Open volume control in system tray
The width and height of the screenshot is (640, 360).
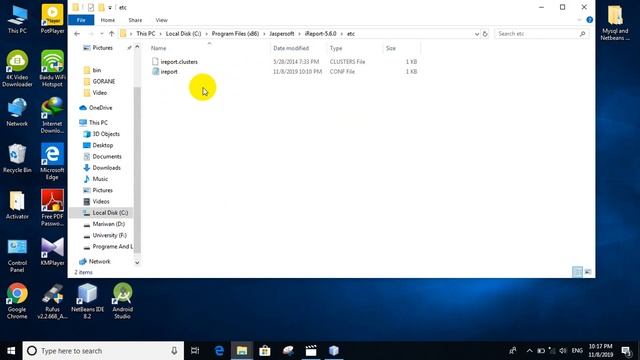point(563,351)
